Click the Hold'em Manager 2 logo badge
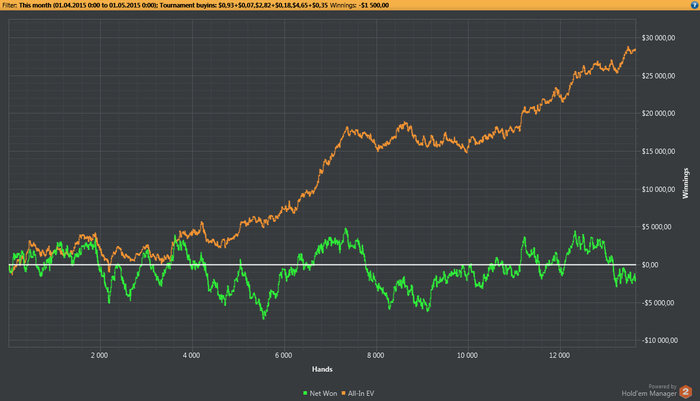Screen dimensions: 700x401 point(686,392)
